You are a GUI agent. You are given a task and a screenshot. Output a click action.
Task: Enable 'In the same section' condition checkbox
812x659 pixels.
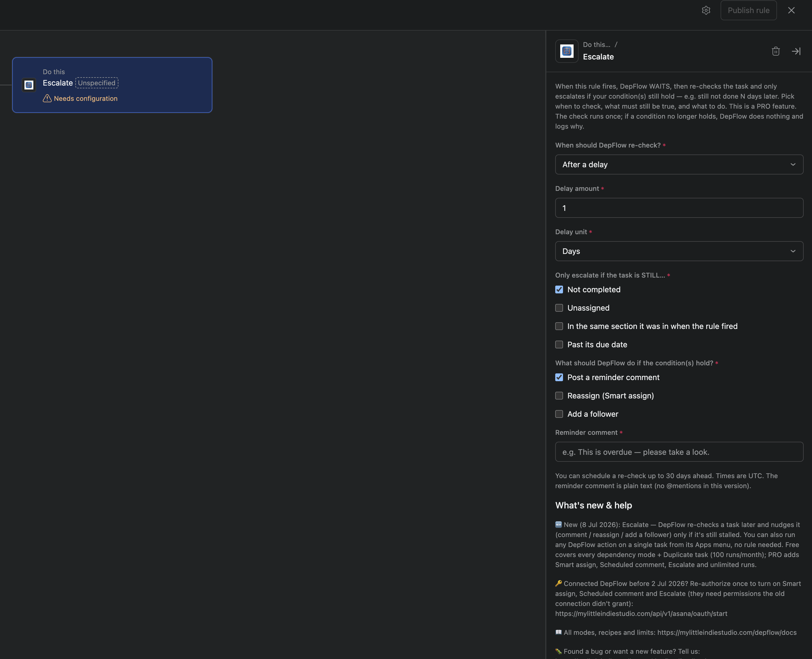pyautogui.click(x=559, y=326)
